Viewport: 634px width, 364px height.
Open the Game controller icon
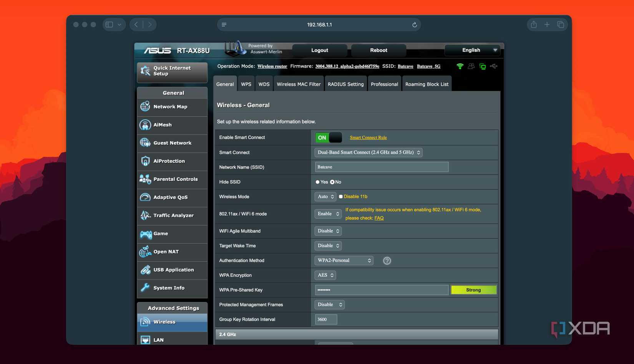pyautogui.click(x=146, y=234)
